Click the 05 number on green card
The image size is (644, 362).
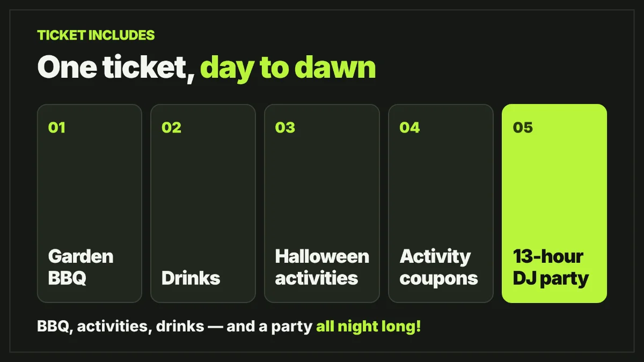coord(523,128)
